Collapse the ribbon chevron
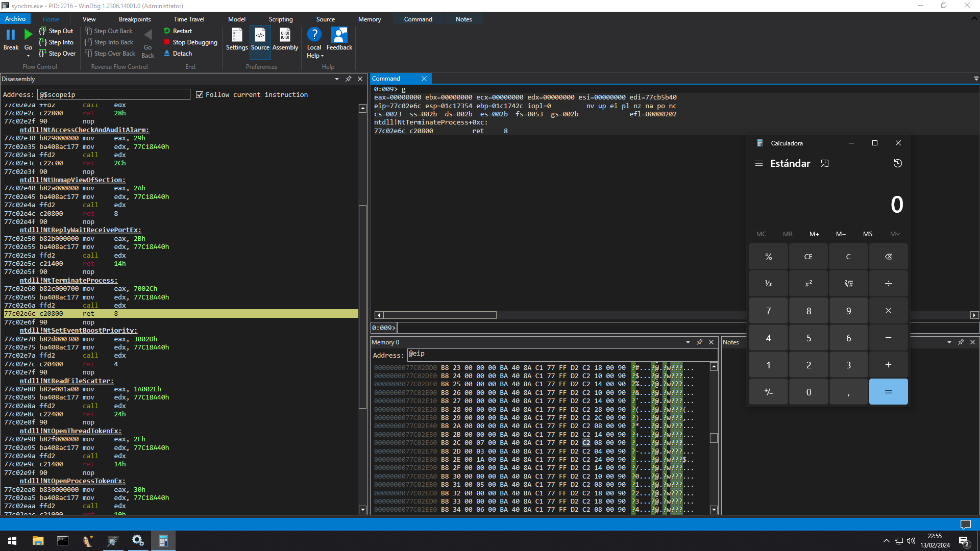Screen dimensions: 980x551 [974, 18]
